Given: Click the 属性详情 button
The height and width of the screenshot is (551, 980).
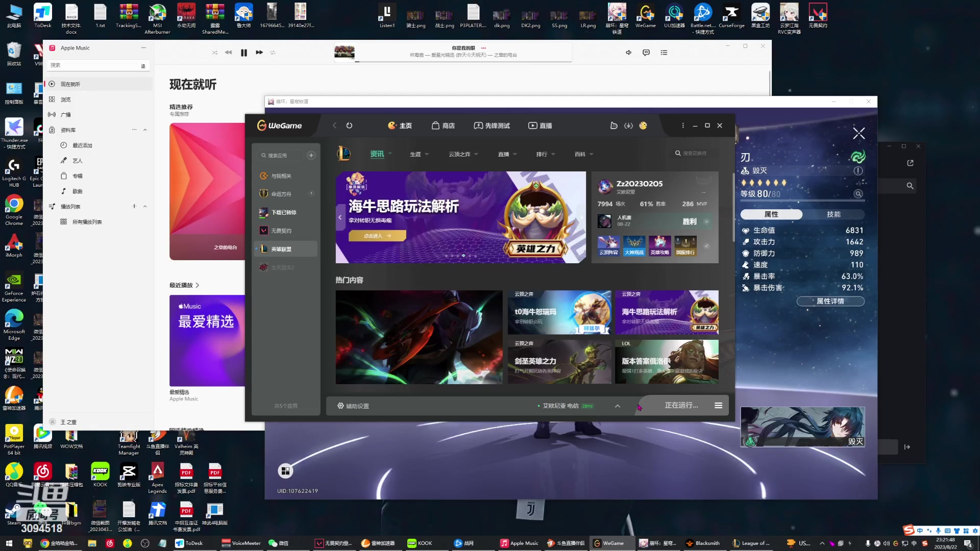Looking at the screenshot, I should [x=830, y=301].
